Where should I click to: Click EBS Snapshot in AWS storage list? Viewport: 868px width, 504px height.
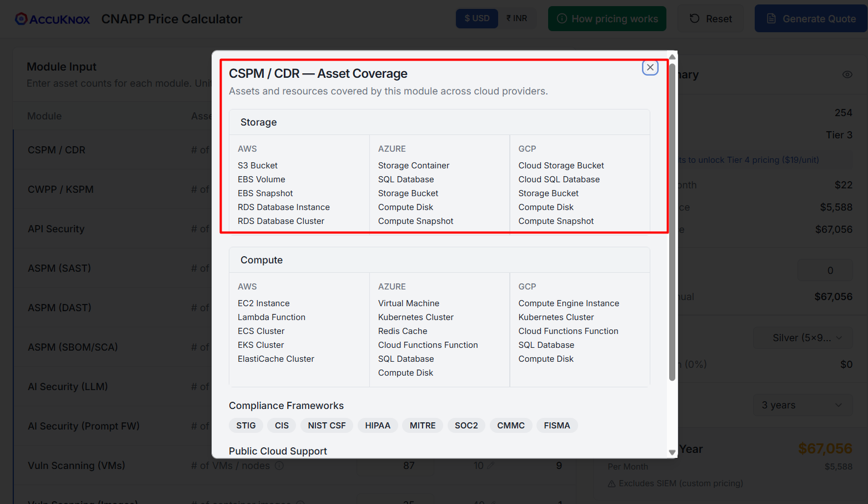(x=265, y=193)
